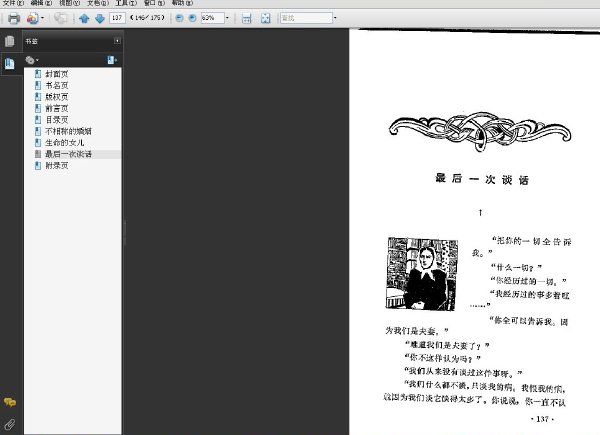
Task: Click the zoom in plus button
Action: click(x=192, y=18)
